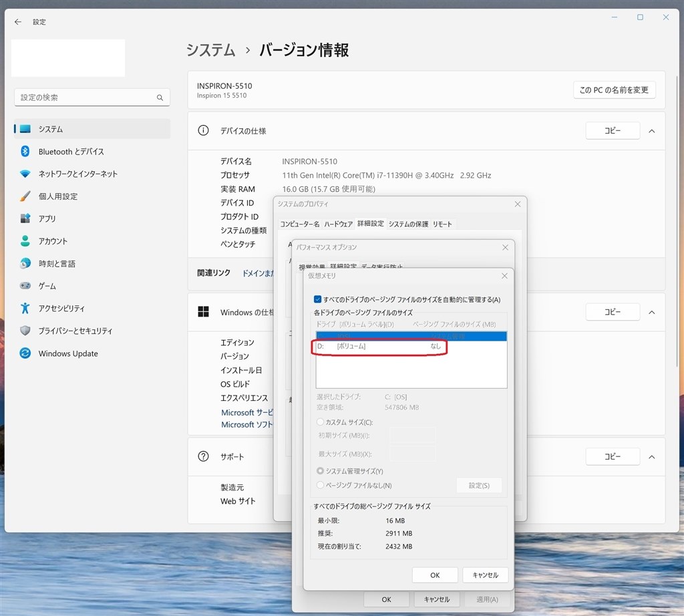Screen dimensions: 684x616
Task: Open アクセシビリティ settings
Action: pos(92,309)
